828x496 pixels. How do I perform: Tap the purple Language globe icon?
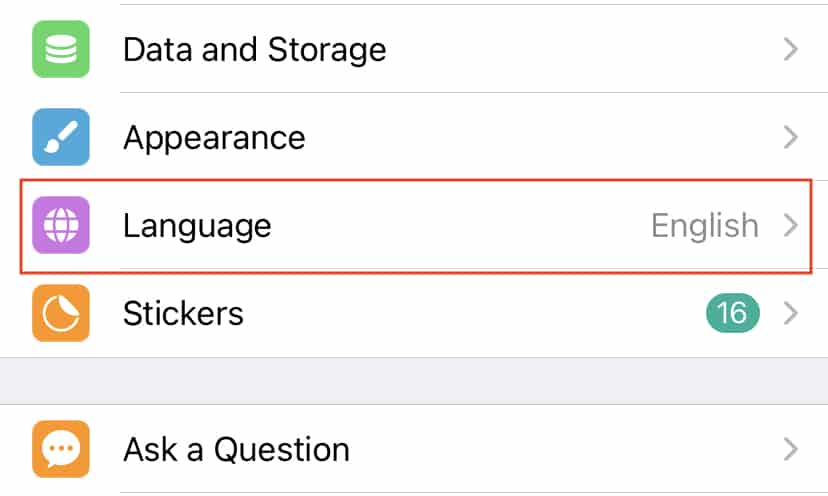tap(61, 225)
